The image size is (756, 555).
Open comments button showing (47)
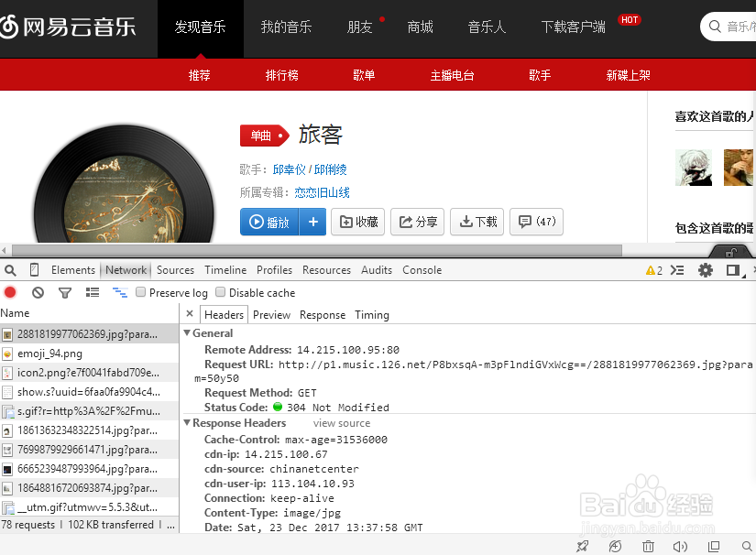[x=537, y=222]
